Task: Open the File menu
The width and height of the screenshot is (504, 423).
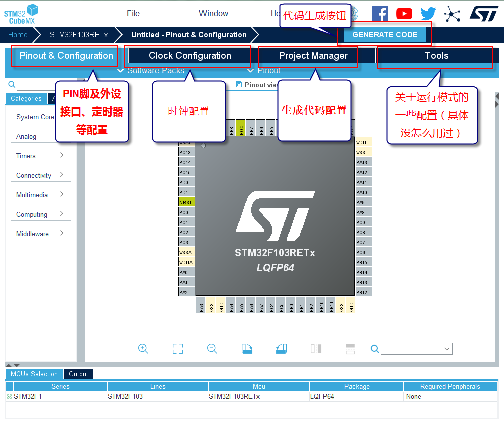Action: point(133,14)
